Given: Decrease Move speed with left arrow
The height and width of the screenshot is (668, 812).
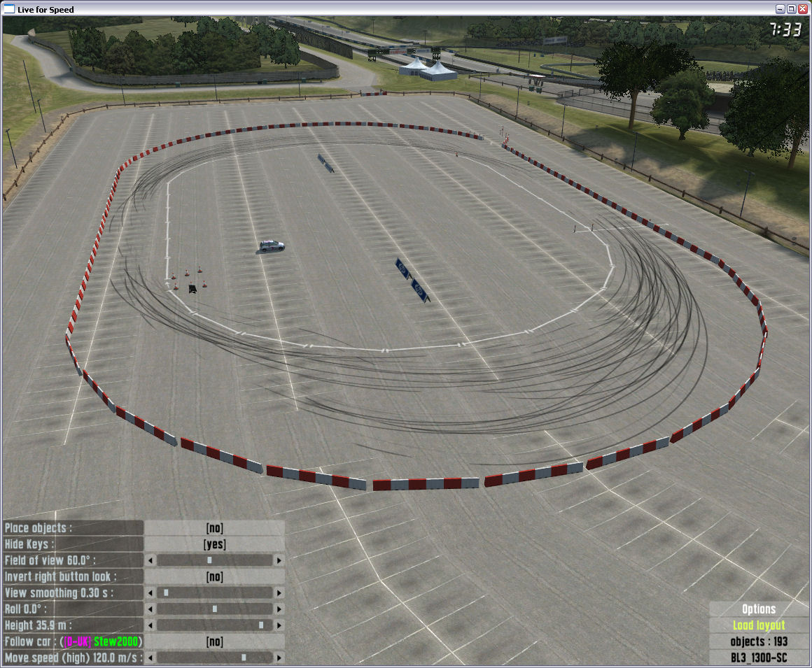Looking at the screenshot, I should pos(150,658).
